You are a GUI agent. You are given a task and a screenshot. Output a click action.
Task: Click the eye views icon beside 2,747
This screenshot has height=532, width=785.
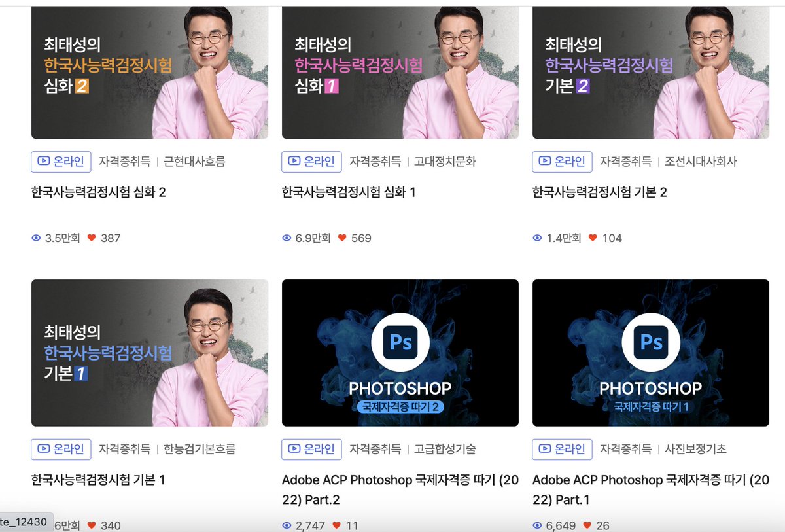coord(287,525)
